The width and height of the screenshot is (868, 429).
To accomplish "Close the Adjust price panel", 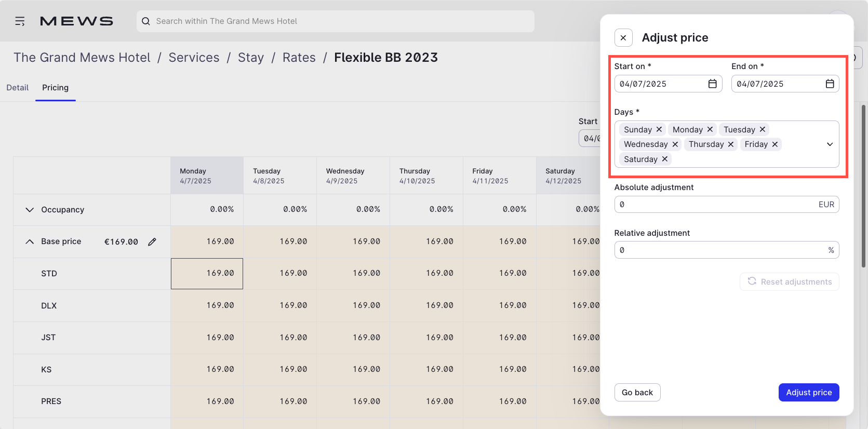I will pos(623,37).
